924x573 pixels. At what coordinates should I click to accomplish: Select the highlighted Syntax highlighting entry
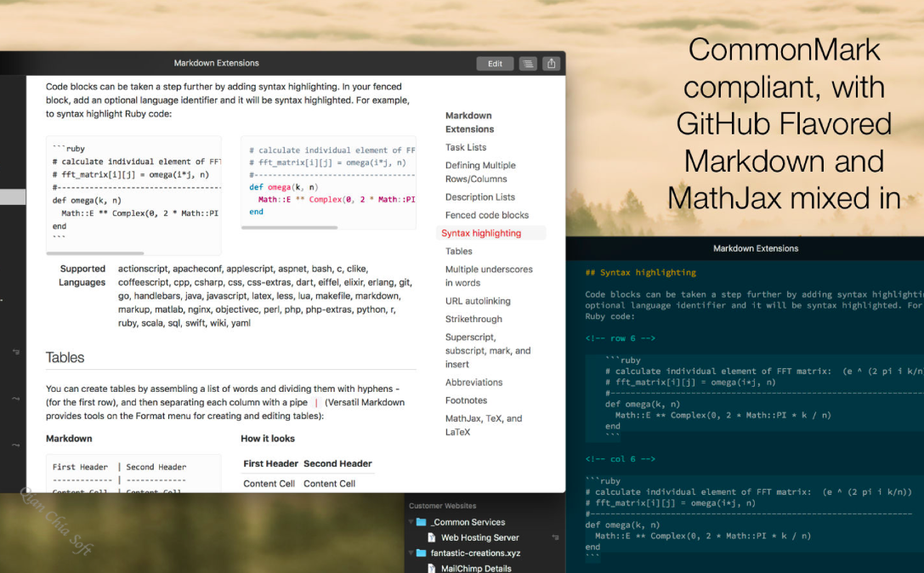point(490,233)
